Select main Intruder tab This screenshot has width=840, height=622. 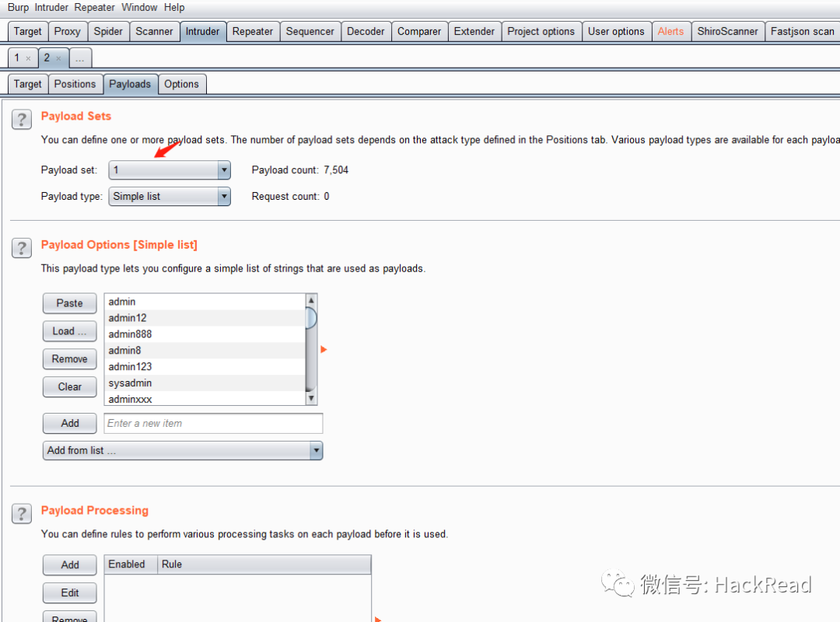point(202,32)
